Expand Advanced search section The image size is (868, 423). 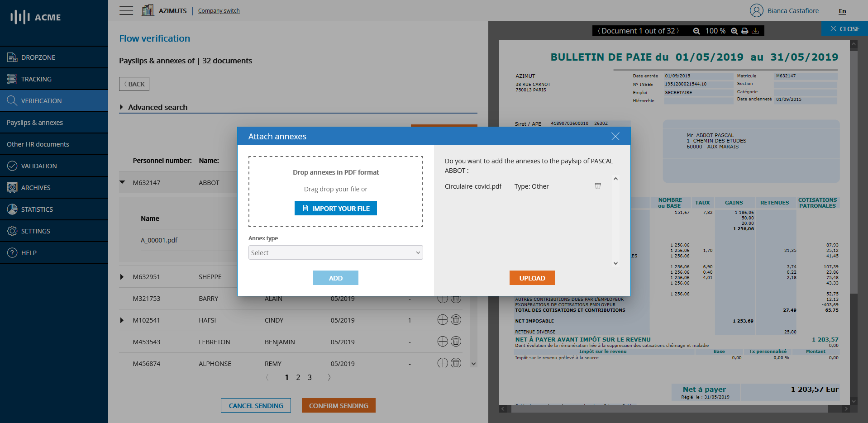tap(122, 107)
